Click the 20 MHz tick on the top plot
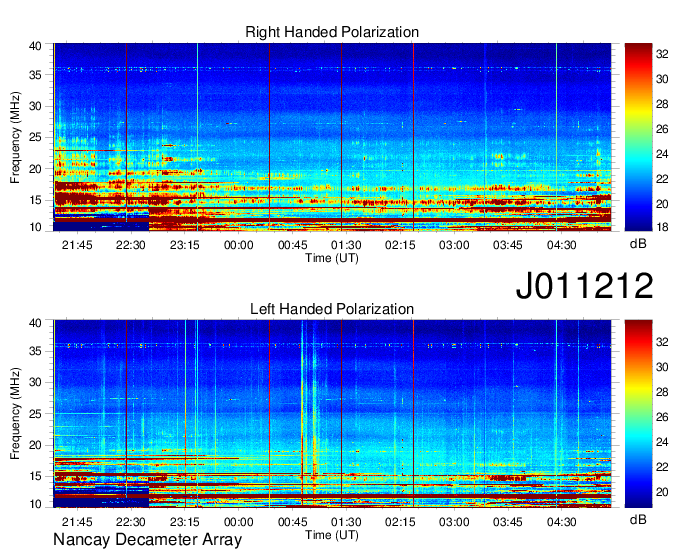 [x=35, y=169]
